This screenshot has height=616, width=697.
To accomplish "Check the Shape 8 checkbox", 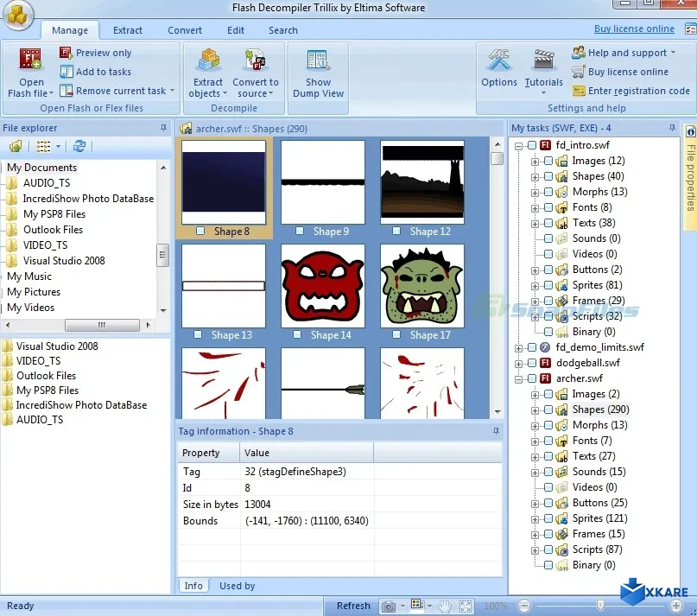I will [200, 231].
